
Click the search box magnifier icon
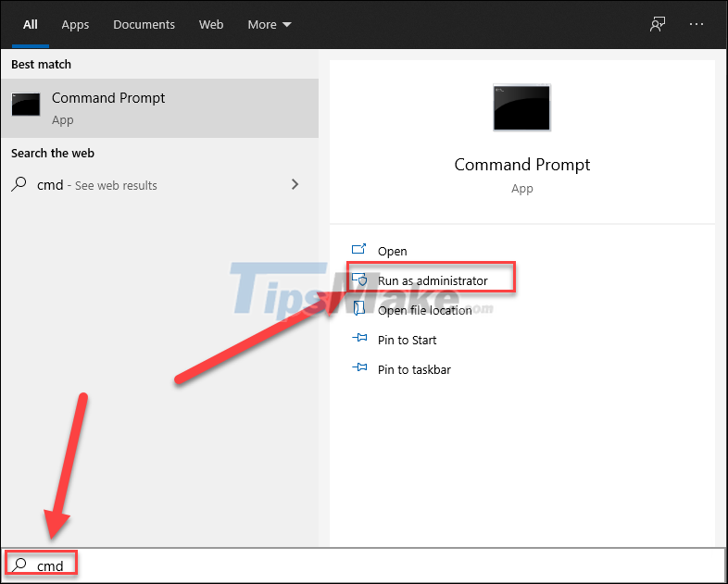(x=20, y=565)
